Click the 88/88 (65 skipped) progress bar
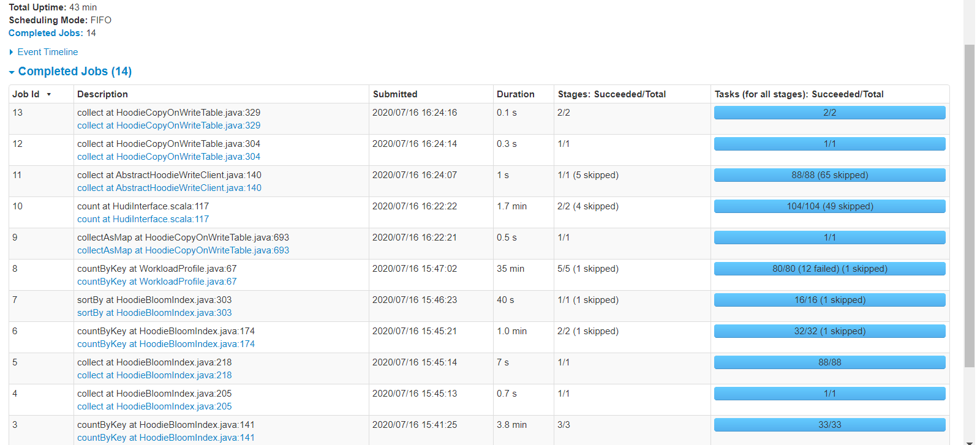The height and width of the screenshot is (445, 980). (x=830, y=175)
